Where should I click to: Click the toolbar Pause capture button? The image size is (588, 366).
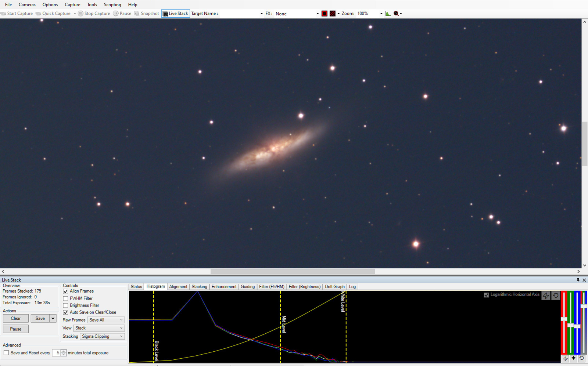click(x=122, y=14)
